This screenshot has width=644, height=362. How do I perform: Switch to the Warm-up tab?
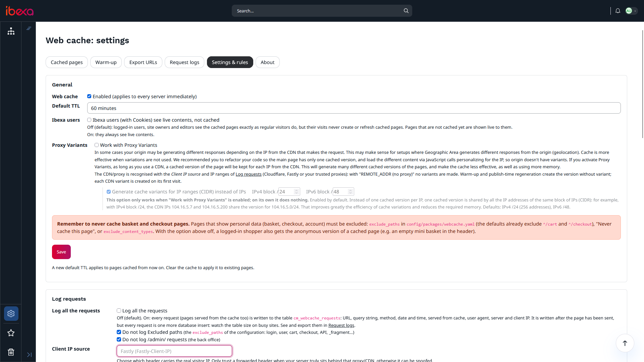coord(106,62)
